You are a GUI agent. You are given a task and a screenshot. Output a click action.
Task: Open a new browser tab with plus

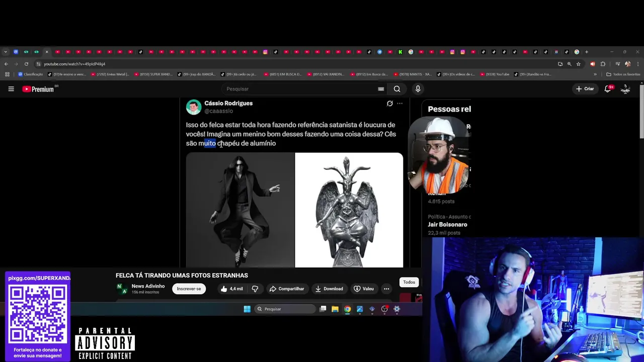[x=587, y=52]
